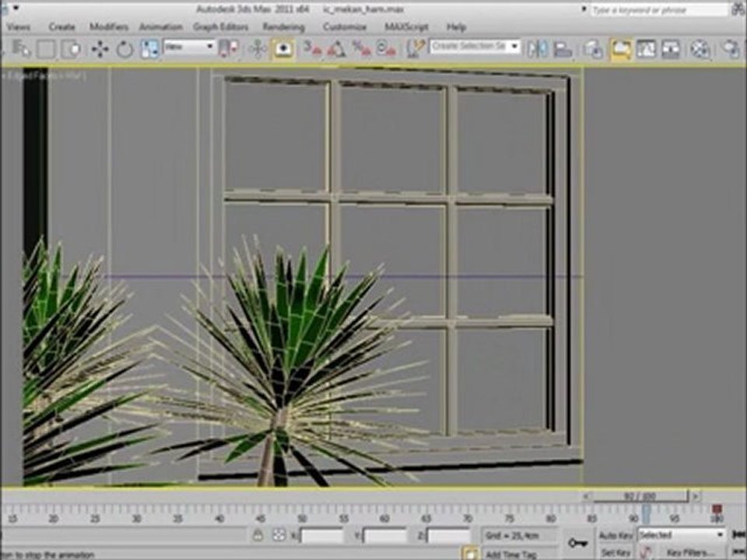This screenshot has width=747, height=560.
Task: Activate the Select and Rotate tool
Action: click(x=124, y=49)
